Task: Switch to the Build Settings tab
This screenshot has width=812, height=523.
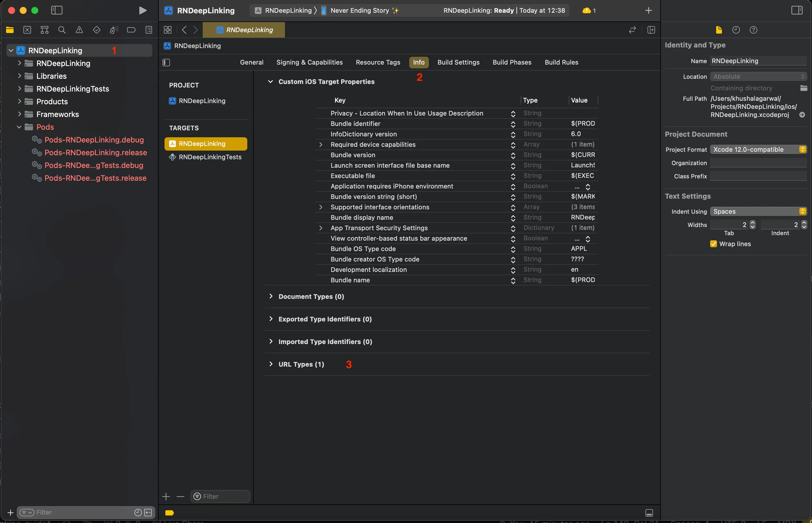Action: click(458, 62)
